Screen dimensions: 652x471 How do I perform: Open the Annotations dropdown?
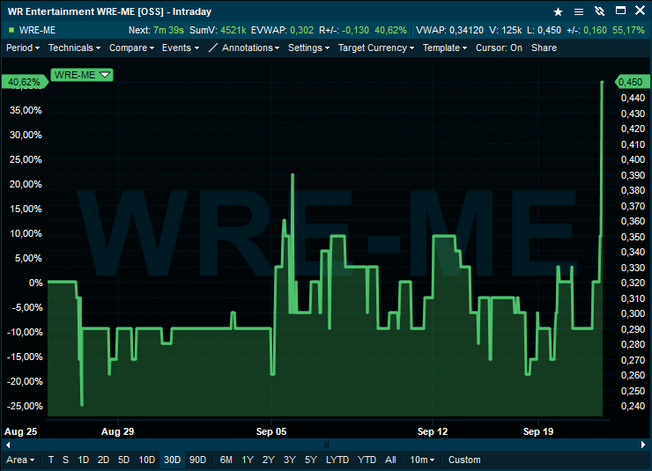point(250,48)
